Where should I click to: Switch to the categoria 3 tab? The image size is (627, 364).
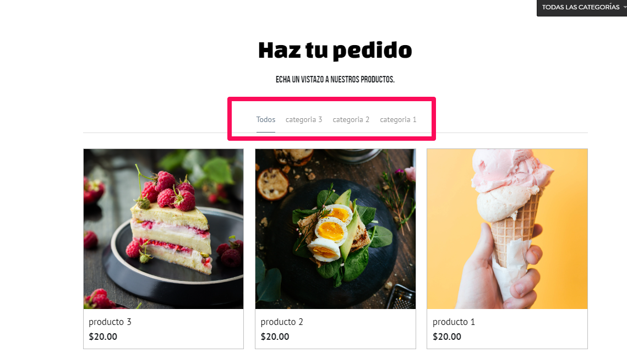(x=303, y=119)
